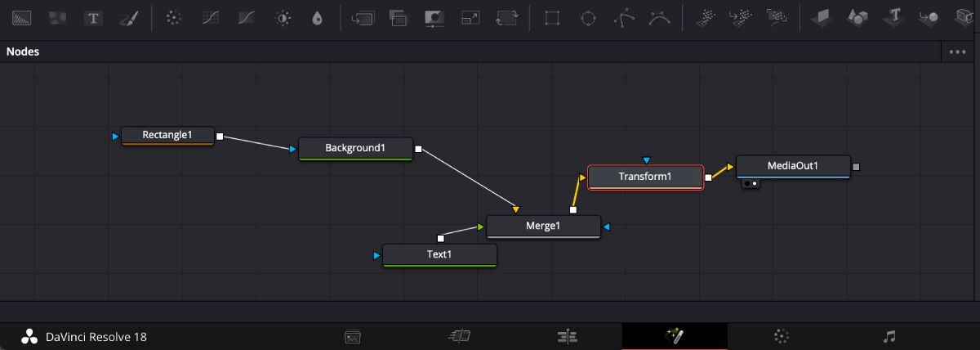Switch to the Fairlight audio page
Image resolution: width=980 pixels, height=350 pixels.
(890, 336)
